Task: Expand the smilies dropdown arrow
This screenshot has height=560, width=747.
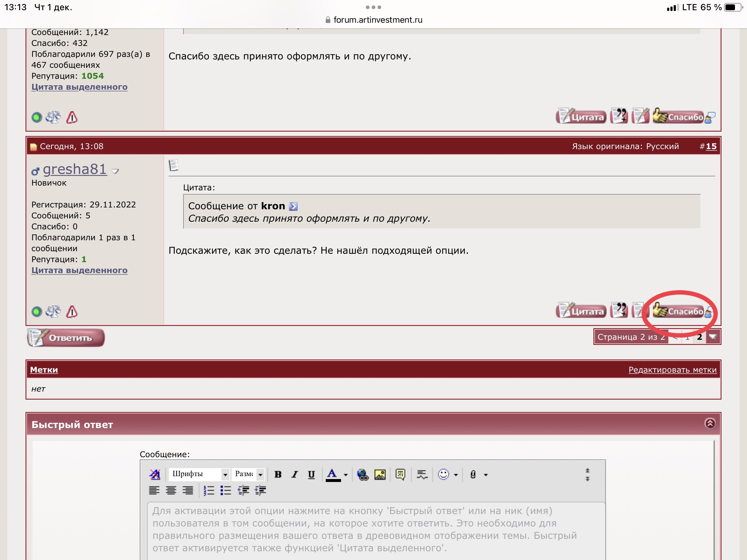Action: 456,475
